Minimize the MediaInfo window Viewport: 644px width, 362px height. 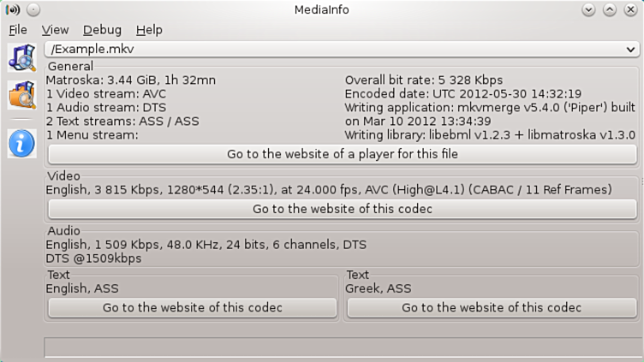[589, 10]
